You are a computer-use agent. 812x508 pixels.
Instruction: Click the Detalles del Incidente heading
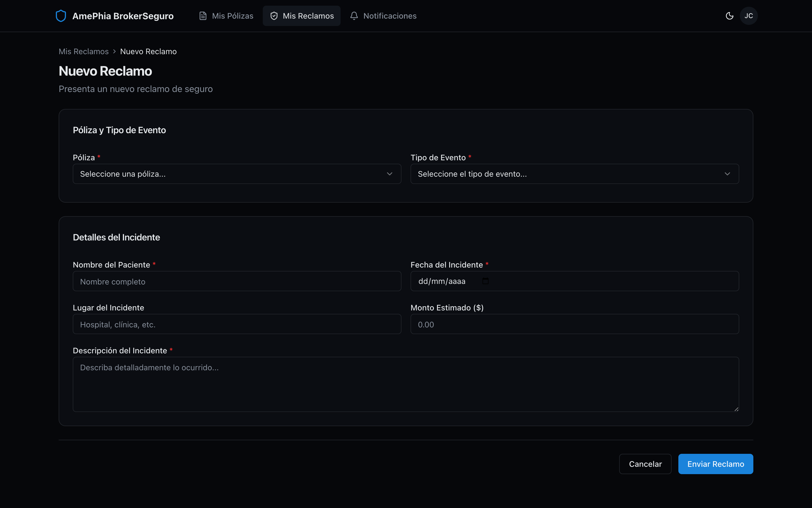pos(116,237)
